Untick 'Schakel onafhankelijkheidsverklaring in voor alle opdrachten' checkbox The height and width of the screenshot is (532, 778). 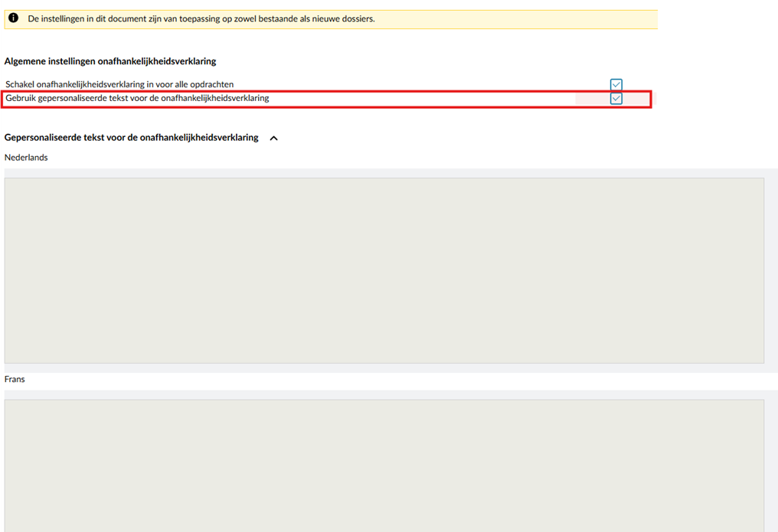click(616, 84)
